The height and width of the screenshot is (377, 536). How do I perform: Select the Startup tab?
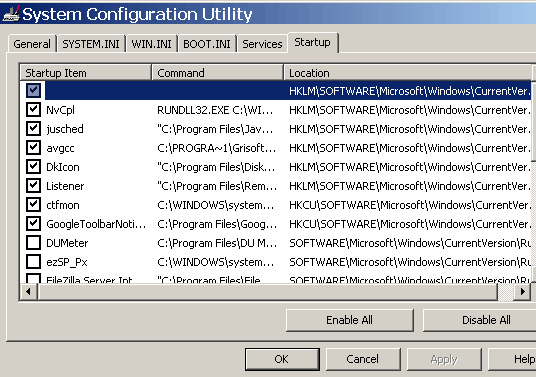click(x=312, y=42)
